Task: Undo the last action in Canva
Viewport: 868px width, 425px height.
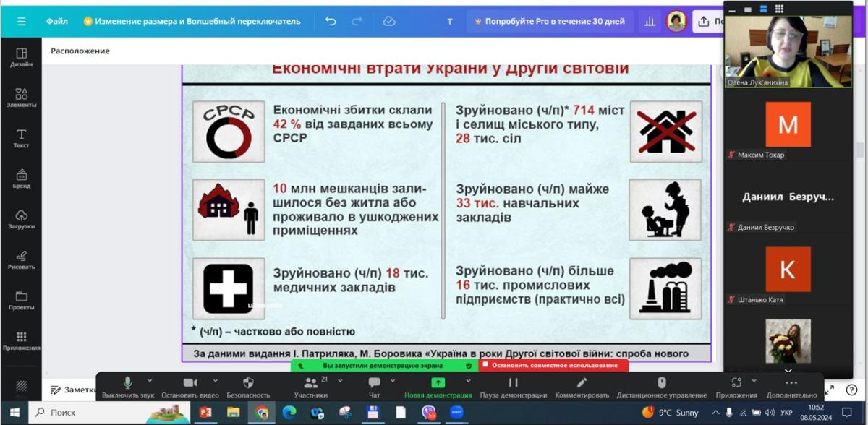Action: point(331,22)
